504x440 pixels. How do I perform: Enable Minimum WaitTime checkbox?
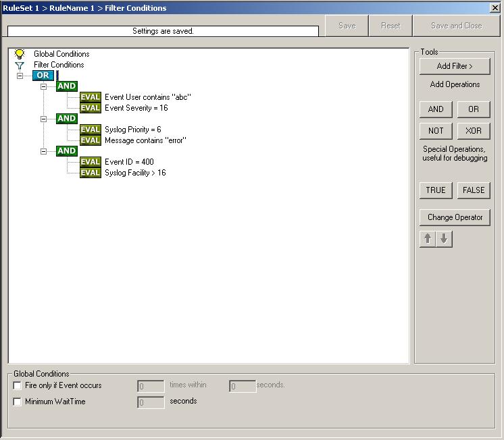pos(17,402)
